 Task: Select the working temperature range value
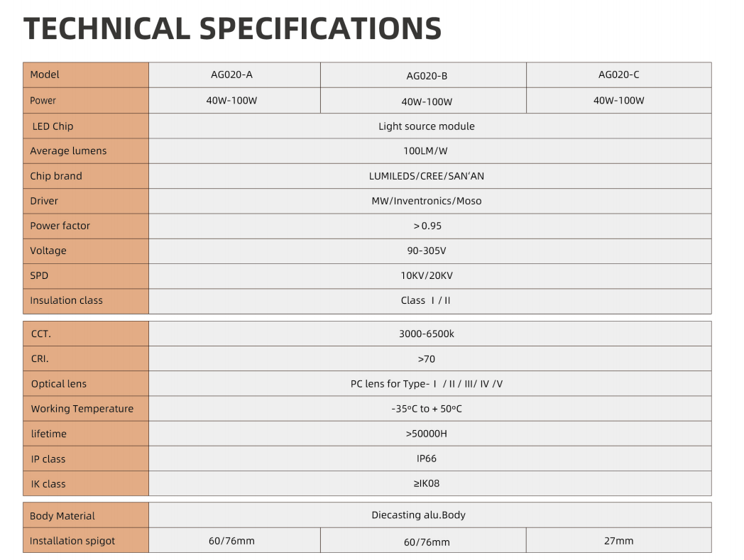point(427,409)
